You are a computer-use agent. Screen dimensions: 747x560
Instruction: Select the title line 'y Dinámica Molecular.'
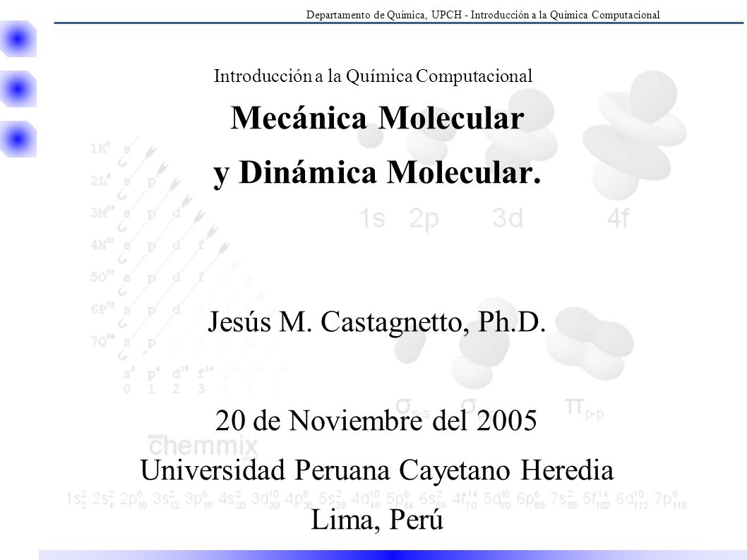coord(377,172)
